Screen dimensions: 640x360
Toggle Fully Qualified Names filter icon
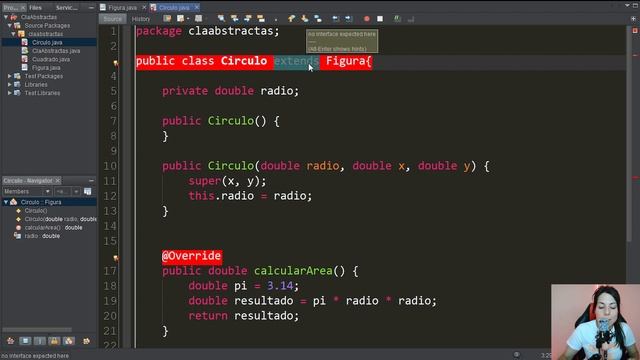87,341
